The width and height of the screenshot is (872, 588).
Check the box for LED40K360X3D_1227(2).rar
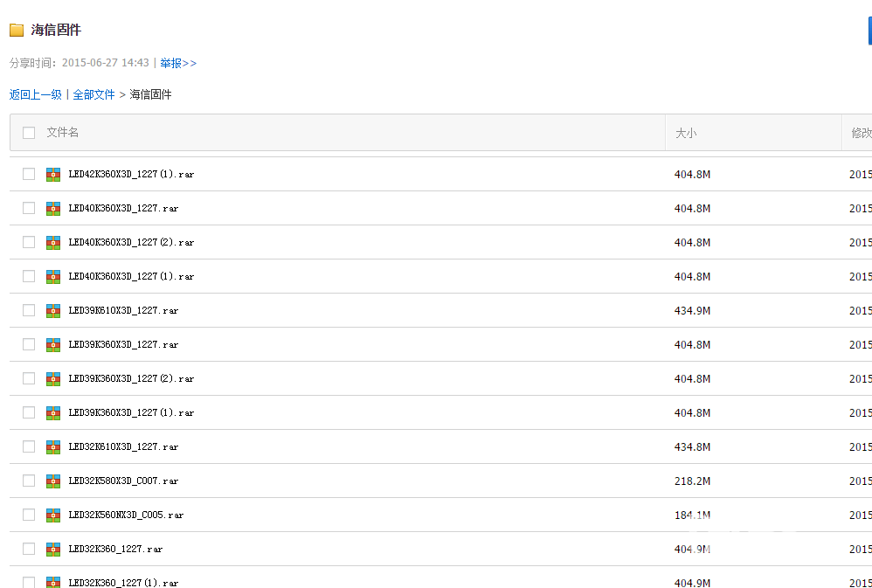point(29,242)
